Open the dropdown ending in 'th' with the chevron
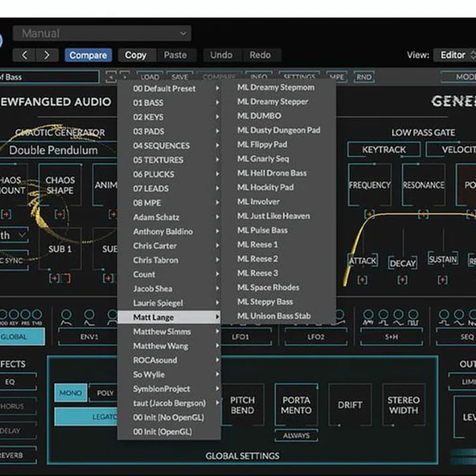476x476 pixels. pyautogui.click(x=14, y=235)
